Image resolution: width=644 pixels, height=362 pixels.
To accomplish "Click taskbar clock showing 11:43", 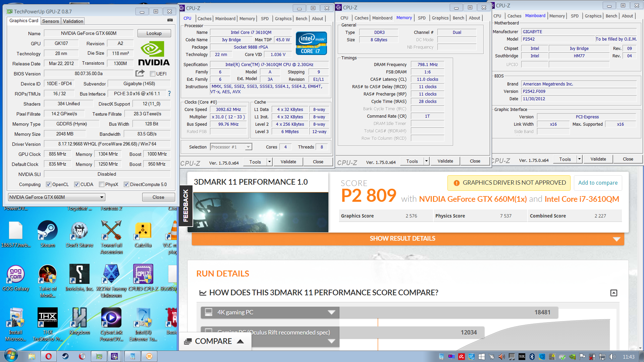I will 628,357.
